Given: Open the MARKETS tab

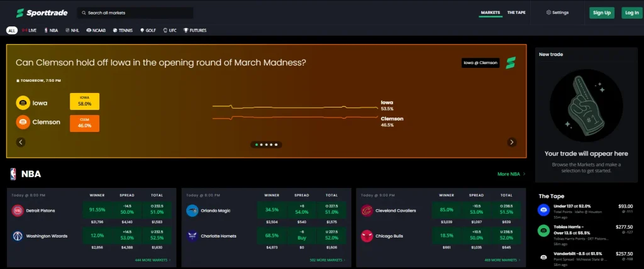Looking at the screenshot, I should [x=491, y=13].
